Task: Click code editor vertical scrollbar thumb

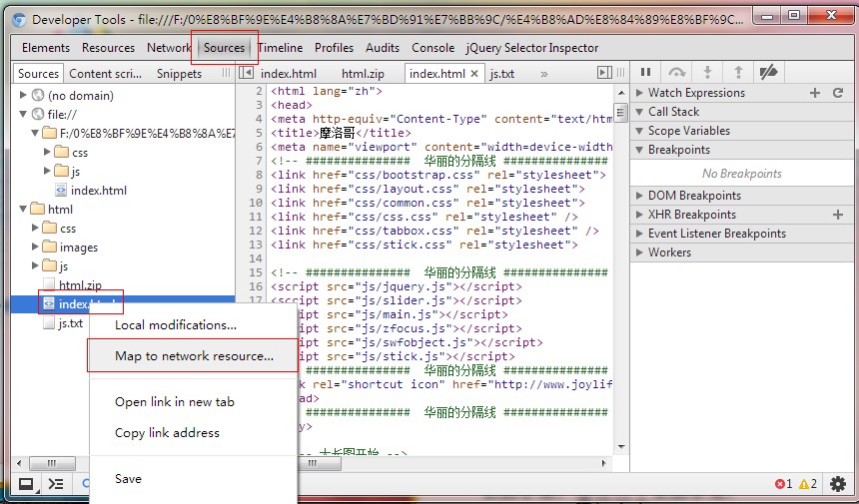Action: tap(620, 113)
